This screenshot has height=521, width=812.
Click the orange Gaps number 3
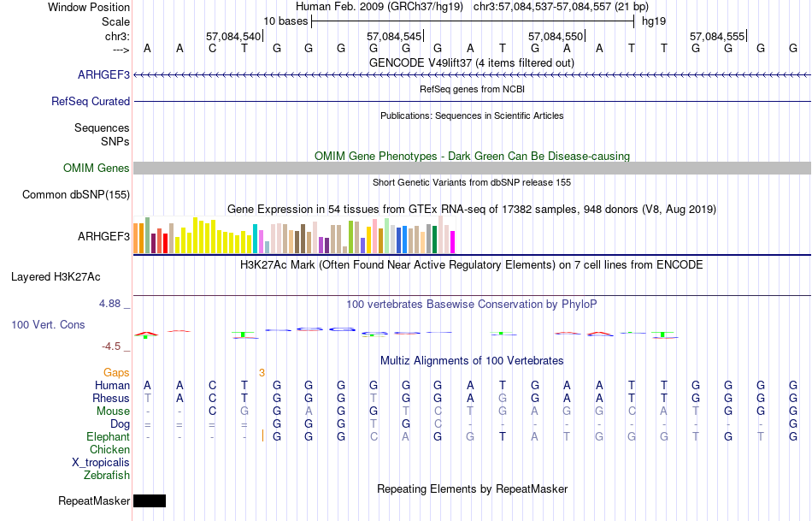pyautogui.click(x=262, y=373)
